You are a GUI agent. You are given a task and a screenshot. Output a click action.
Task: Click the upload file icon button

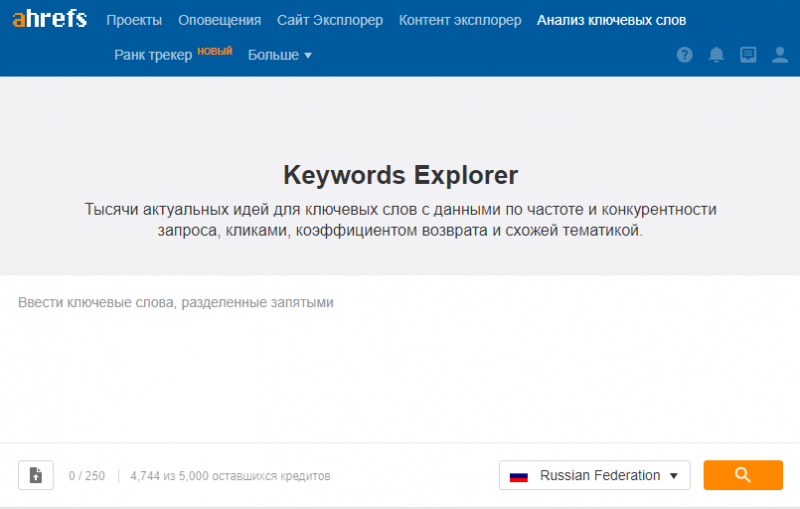[36, 475]
